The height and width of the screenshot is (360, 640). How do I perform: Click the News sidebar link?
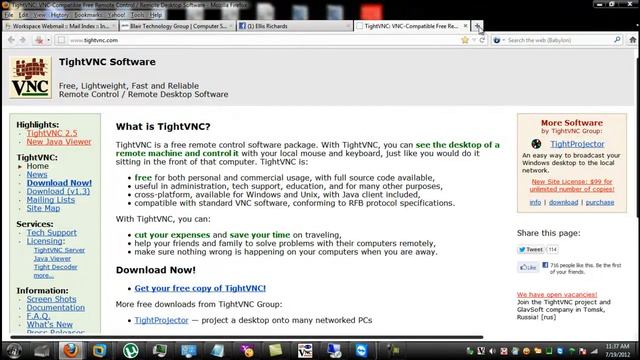(37, 174)
